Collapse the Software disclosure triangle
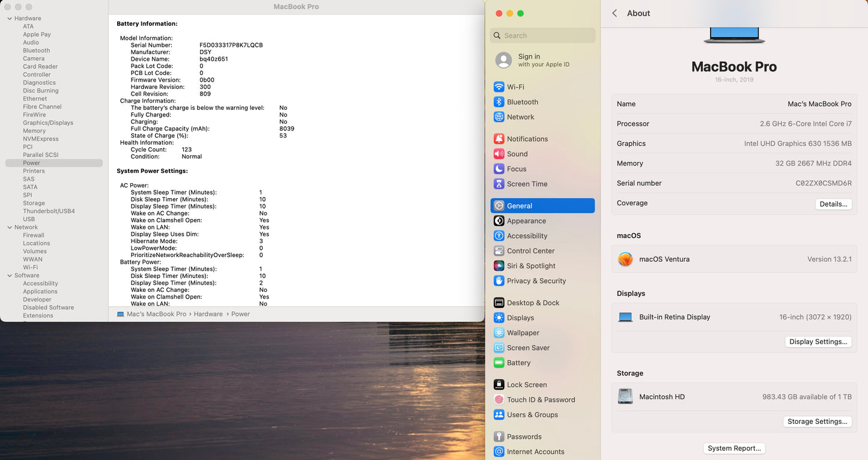The height and width of the screenshot is (460, 868). pyautogui.click(x=10, y=276)
